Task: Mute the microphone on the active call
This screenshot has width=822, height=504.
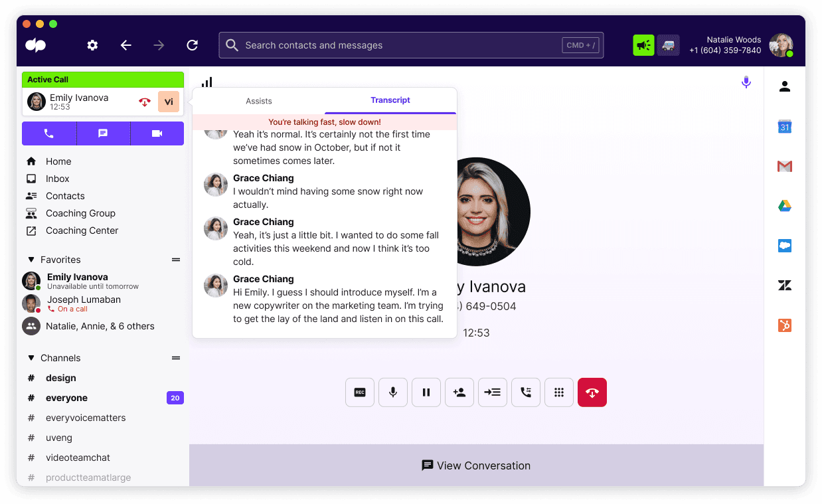Action: [392, 392]
